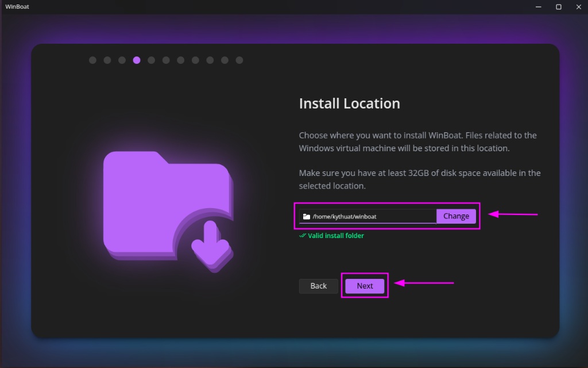Screen dimensions: 588x368
Task: Select the third step dot
Action: (x=122, y=60)
